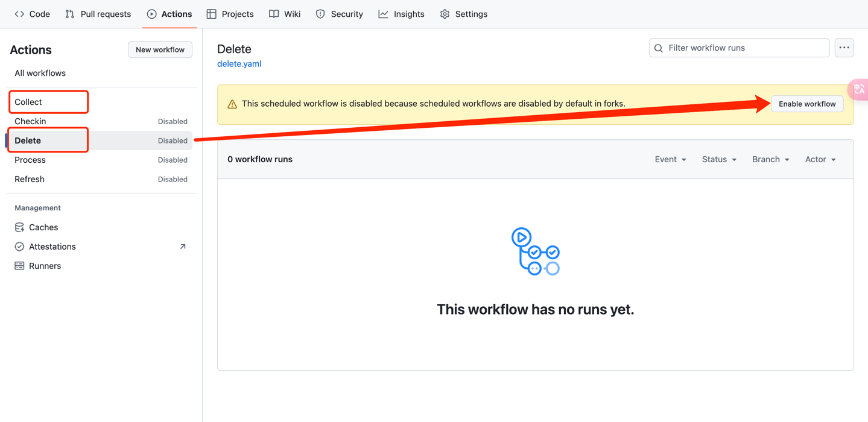Click the Settings gear icon
This screenshot has width=868, height=422.
(445, 14)
